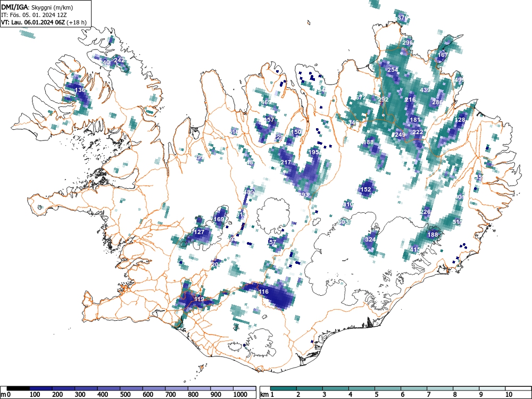Click the 167 value in the northeast
Viewport: 532px width, 399px height.
[x=443, y=55]
